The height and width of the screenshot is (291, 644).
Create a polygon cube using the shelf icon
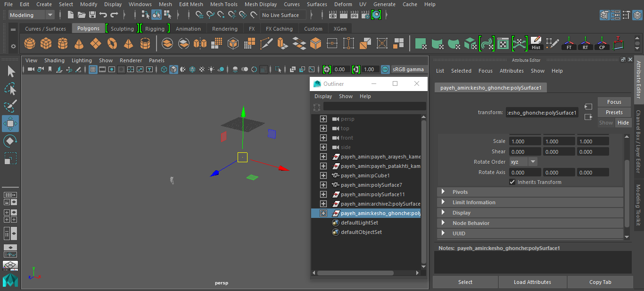(46, 43)
